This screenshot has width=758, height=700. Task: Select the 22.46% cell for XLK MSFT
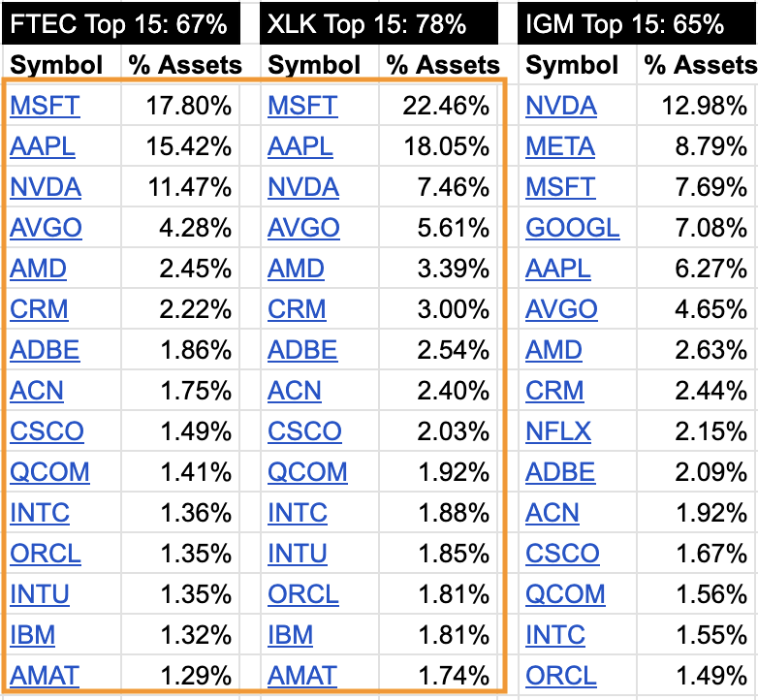pos(438,106)
